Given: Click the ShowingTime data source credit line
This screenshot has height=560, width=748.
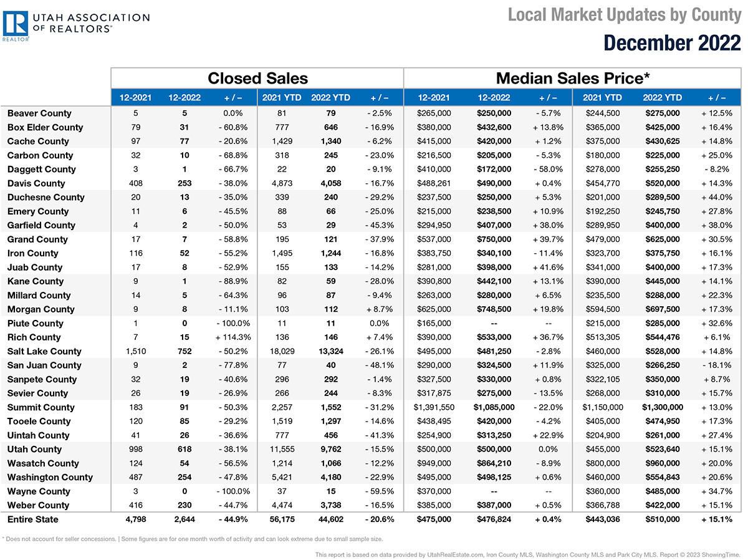Looking at the screenshot, I should pyautogui.click(x=528, y=554).
